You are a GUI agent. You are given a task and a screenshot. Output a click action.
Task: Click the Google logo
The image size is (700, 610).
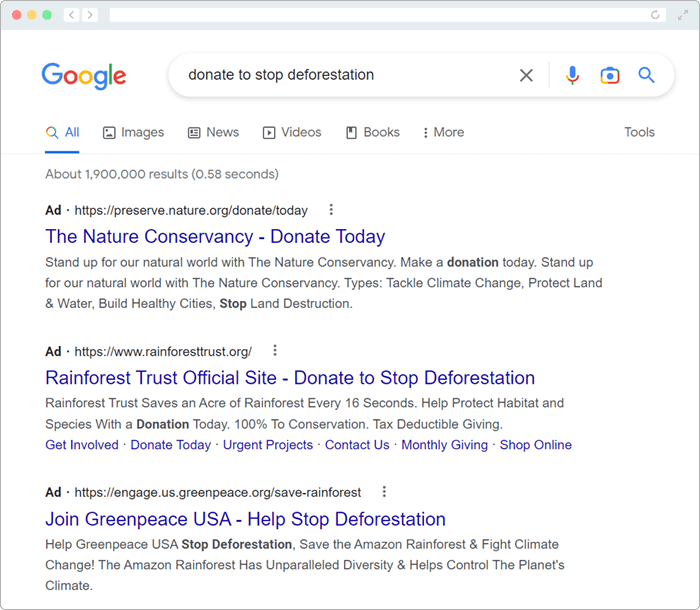coord(84,75)
